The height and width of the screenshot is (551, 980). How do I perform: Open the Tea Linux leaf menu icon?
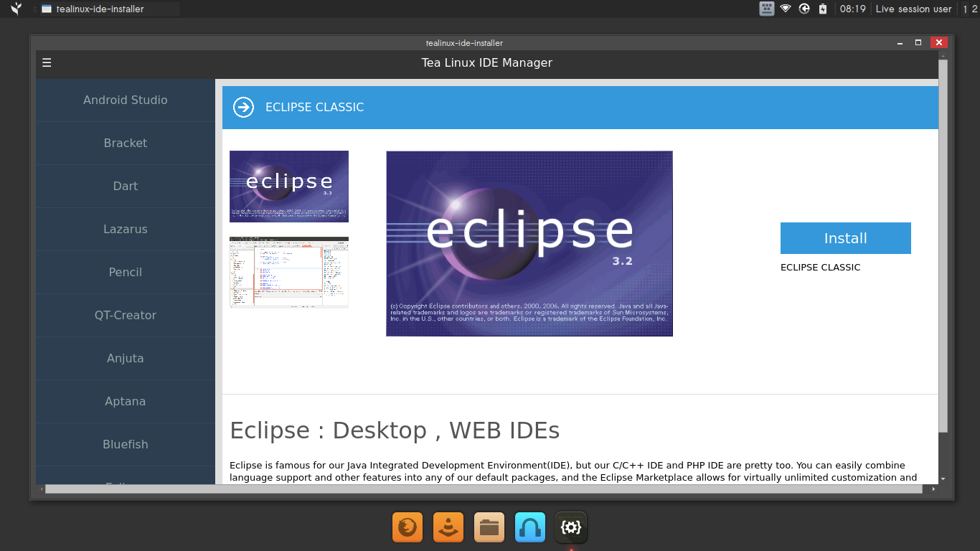(16, 9)
